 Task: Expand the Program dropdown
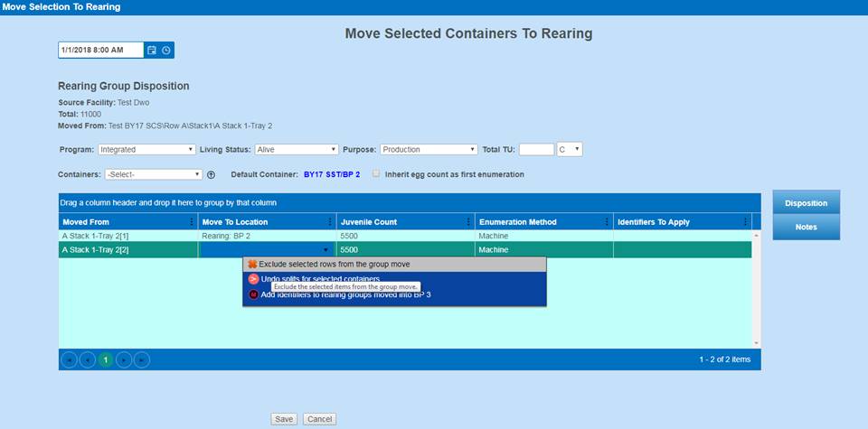[x=146, y=150]
